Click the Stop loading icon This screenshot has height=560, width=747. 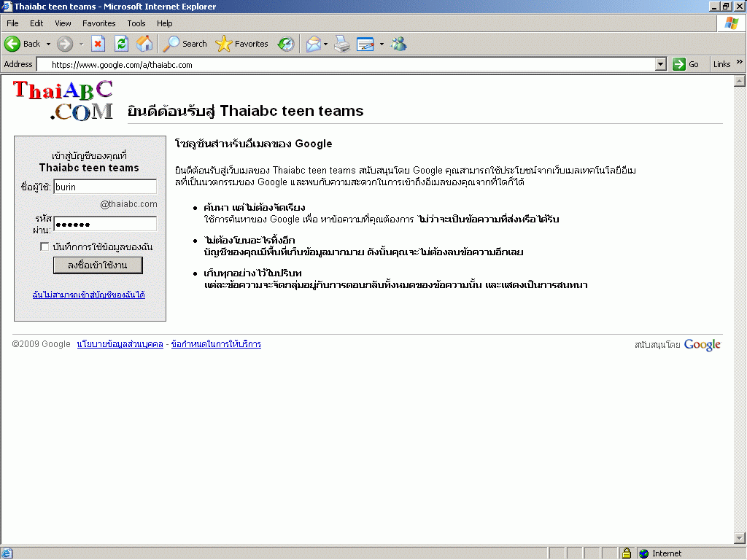pyautogui.click(x=98, y=44)
